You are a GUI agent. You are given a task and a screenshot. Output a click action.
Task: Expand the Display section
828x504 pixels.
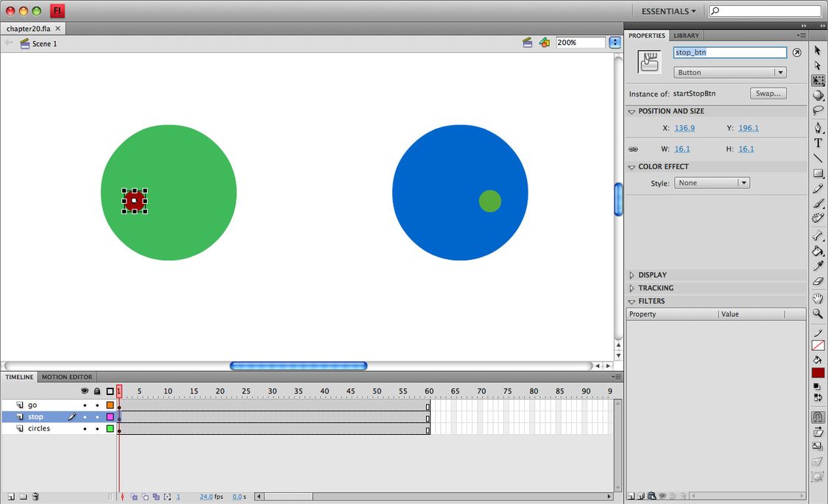pyautogui.click(x=652, y=275)
